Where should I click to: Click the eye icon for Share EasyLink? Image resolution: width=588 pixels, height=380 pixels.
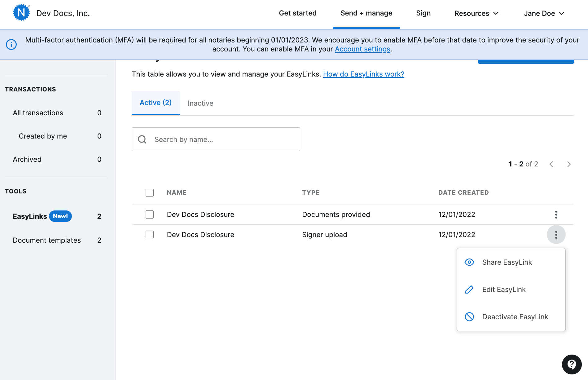coord(469,262)
